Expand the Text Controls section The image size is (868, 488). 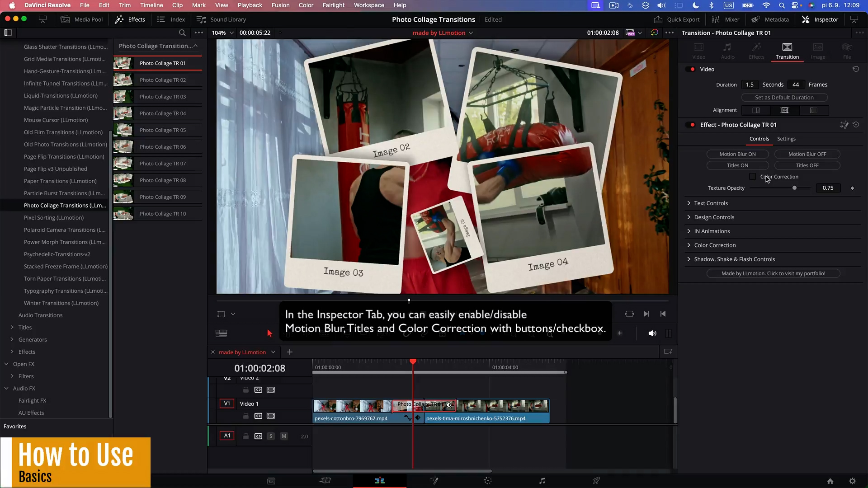(711, 203)
